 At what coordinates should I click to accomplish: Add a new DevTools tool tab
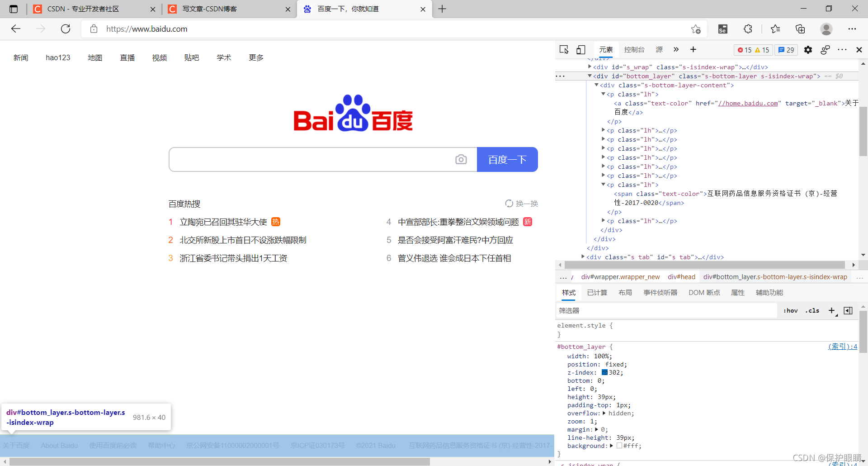[693, 49]
